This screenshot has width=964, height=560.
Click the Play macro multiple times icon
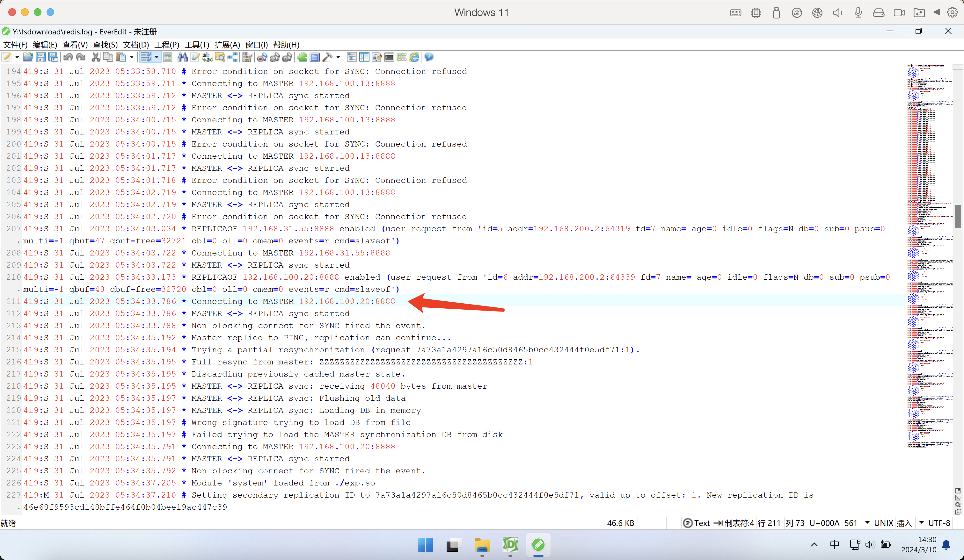(287, 57)
